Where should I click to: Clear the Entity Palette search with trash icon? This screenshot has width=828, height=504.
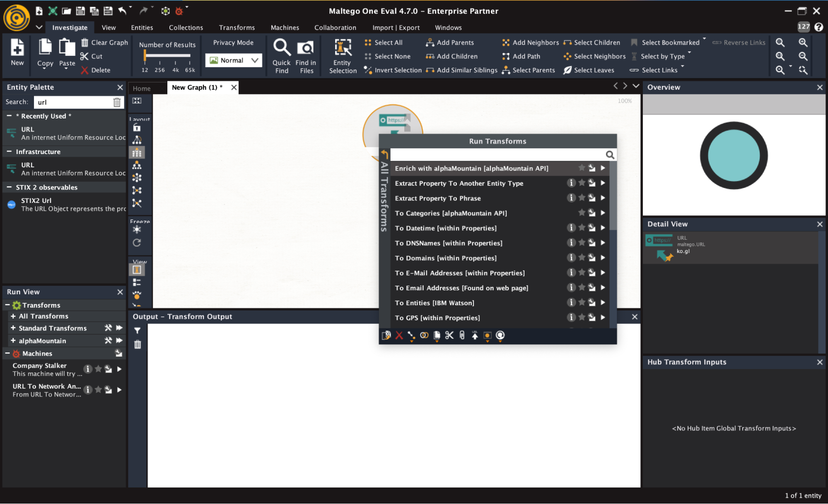click(117, 102)
